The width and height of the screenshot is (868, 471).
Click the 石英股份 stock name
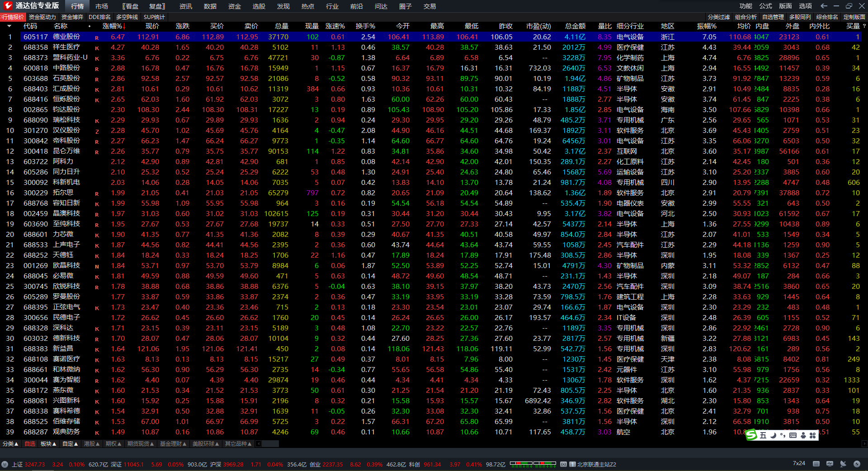66,78
